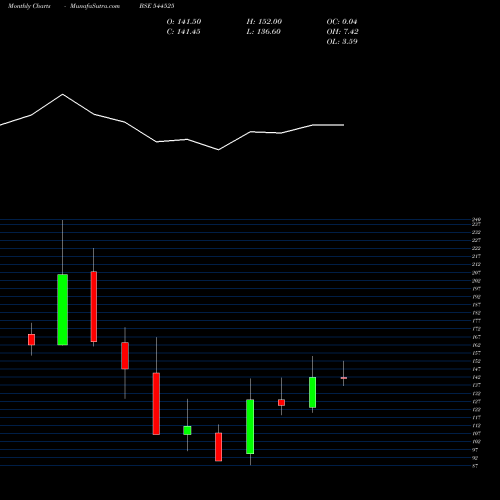Click the red candle whose wick tops out near 222
500x500 pixels.
click(x=94, y=307)
